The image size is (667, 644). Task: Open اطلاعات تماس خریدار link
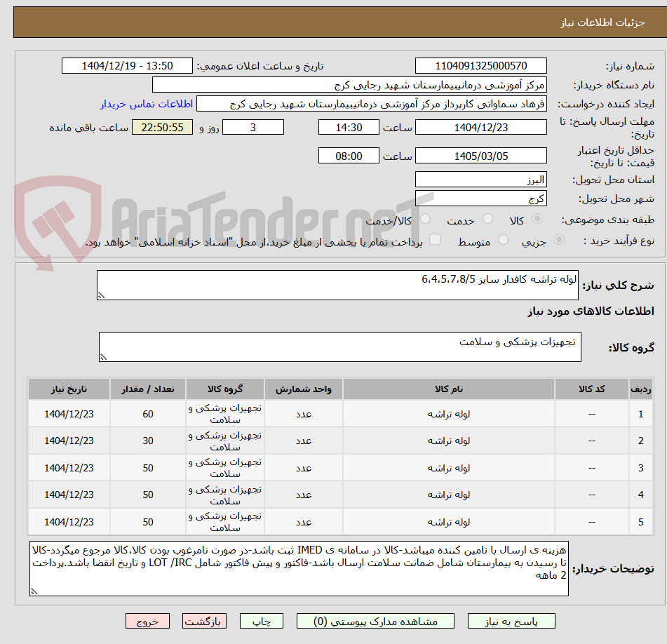[x=147, y=105]
